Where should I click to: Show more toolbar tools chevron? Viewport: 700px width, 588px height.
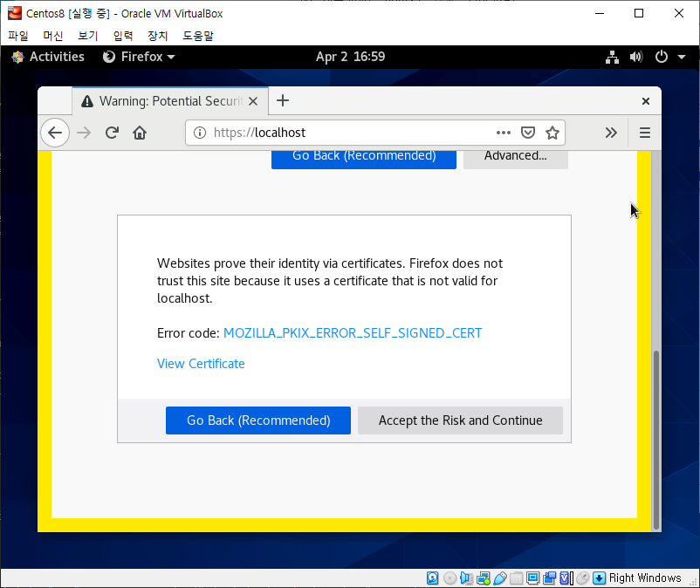point(611,133)
